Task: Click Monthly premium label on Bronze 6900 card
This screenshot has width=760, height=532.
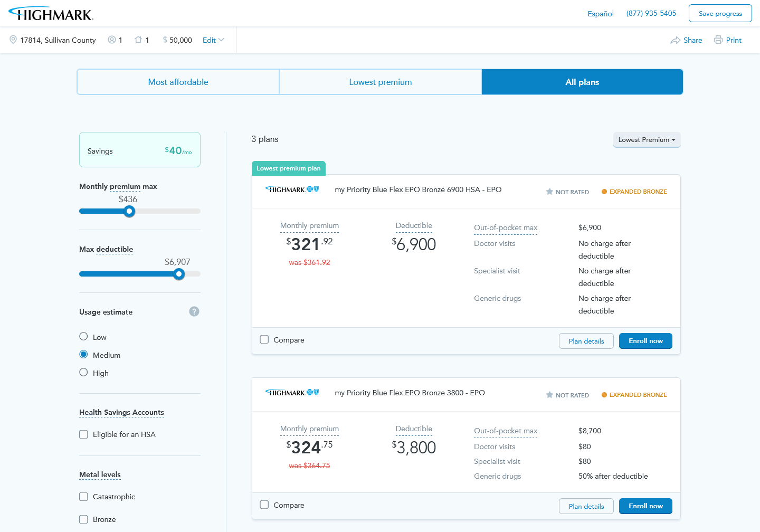Action: [309, 225]
